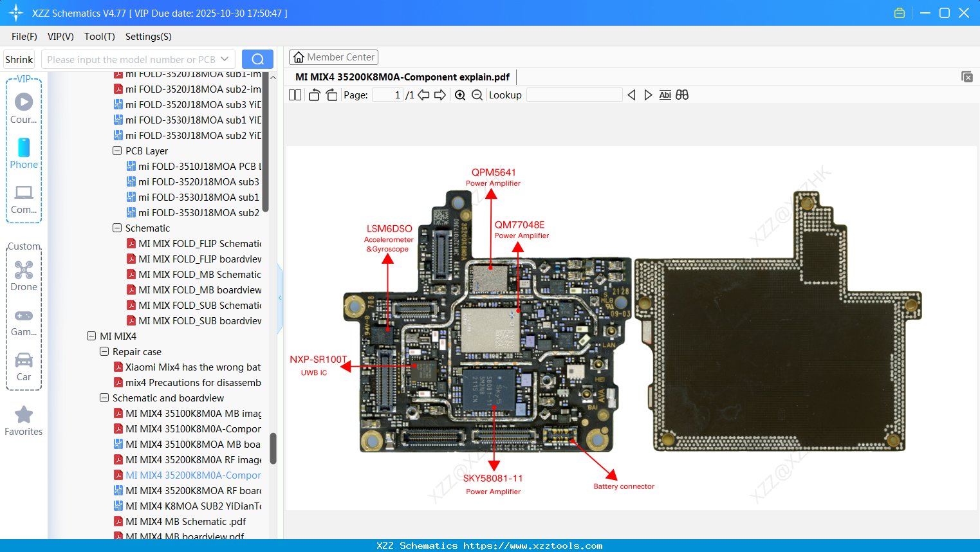The image size is (980, 552).
Task: Rotate the PDF counterclockwise
Action: (314, 95)
